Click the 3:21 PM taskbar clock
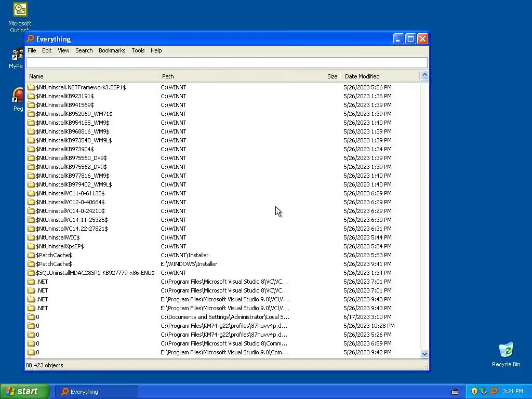Viewport: 532px width, 399px height. tap(513, 391)
